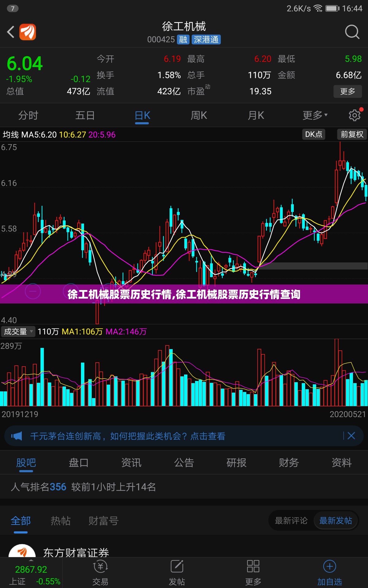Switch to 五日 five-day chart
This screenshot has height=588, width=368.
click(x=85, y=115)
